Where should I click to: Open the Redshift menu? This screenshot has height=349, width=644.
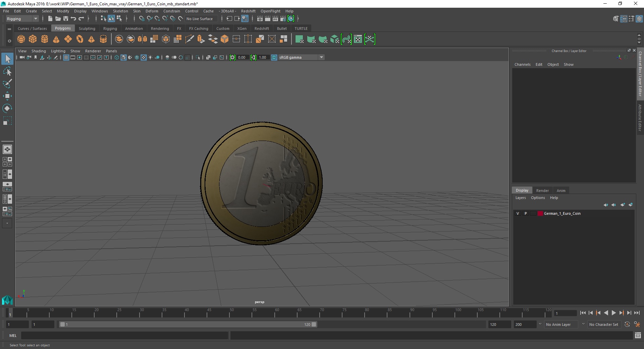coord(248,11)
